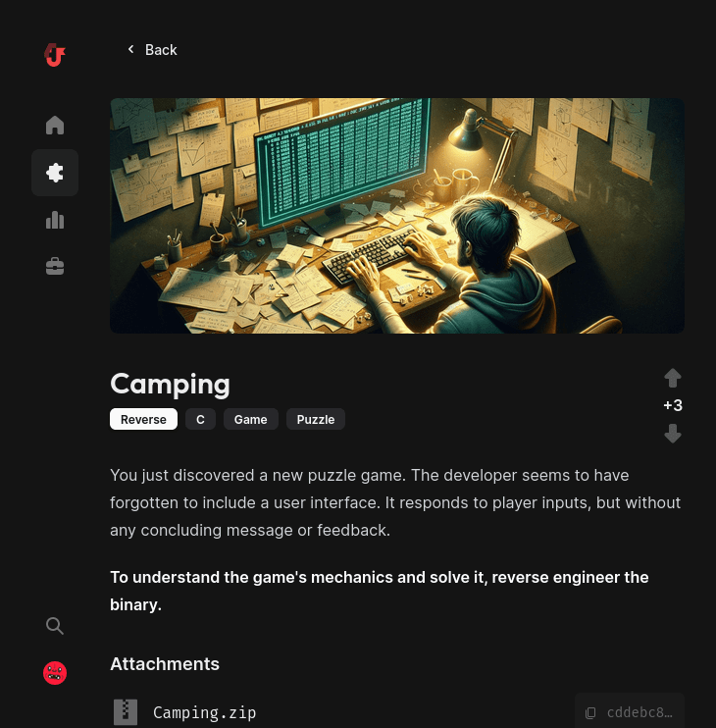The image size is (716, 728).
Task: Downvote the Camping challenge
Action: click(x=673, y=434)
